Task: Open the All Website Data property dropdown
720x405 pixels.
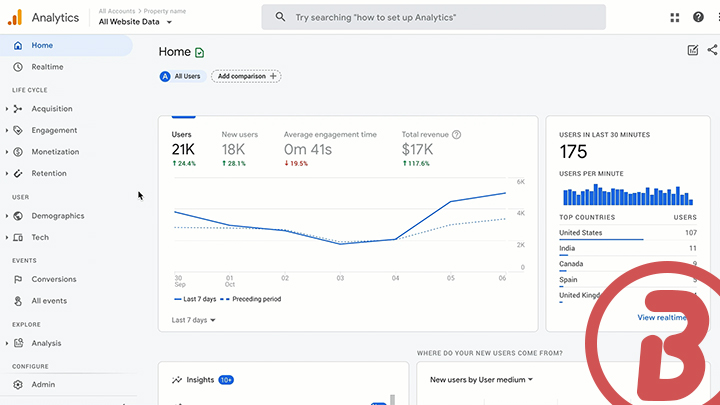Action: 135,22
